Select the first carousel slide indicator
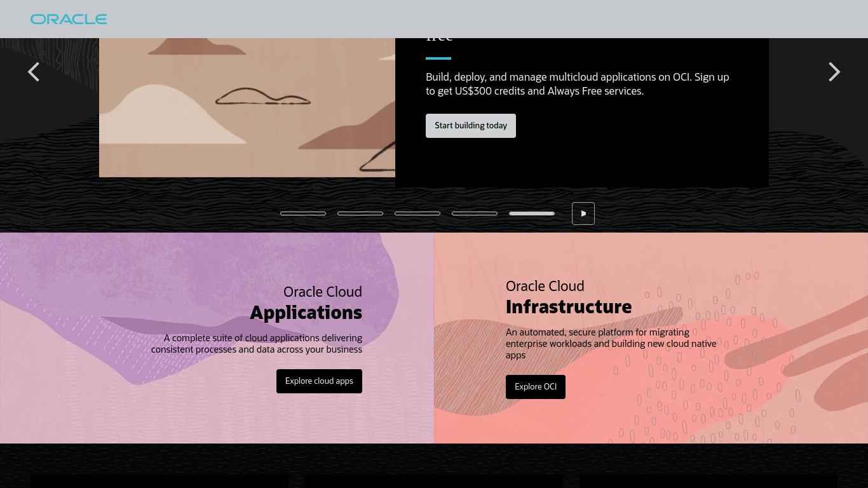Screen dimensions: 868x488 tap(303, 213)
